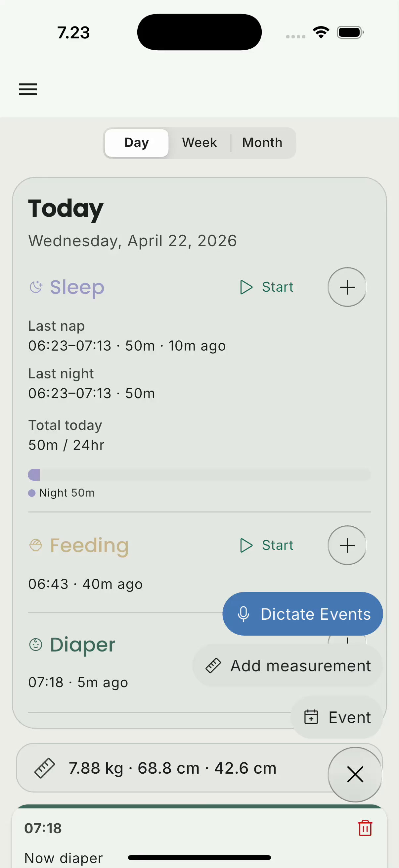Screen dimensions: 399x868
Task: Select the Month tab
Action: point(262,143)
